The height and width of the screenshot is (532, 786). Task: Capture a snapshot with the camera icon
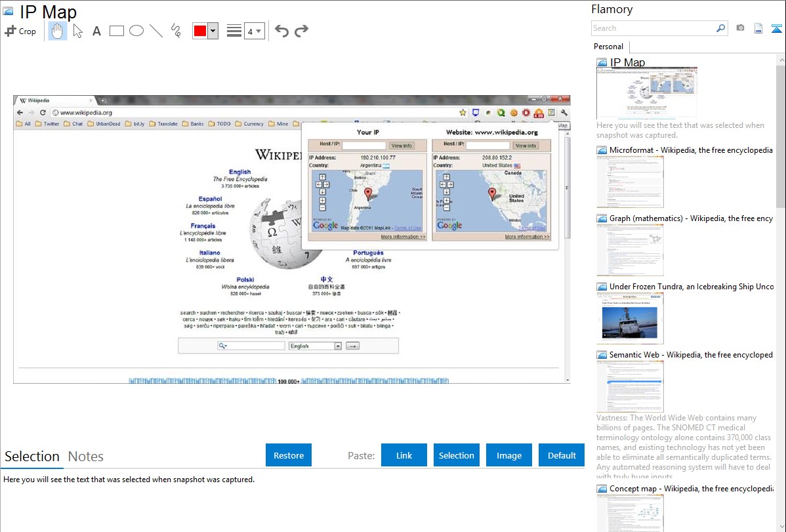click(x=740, y=28)
